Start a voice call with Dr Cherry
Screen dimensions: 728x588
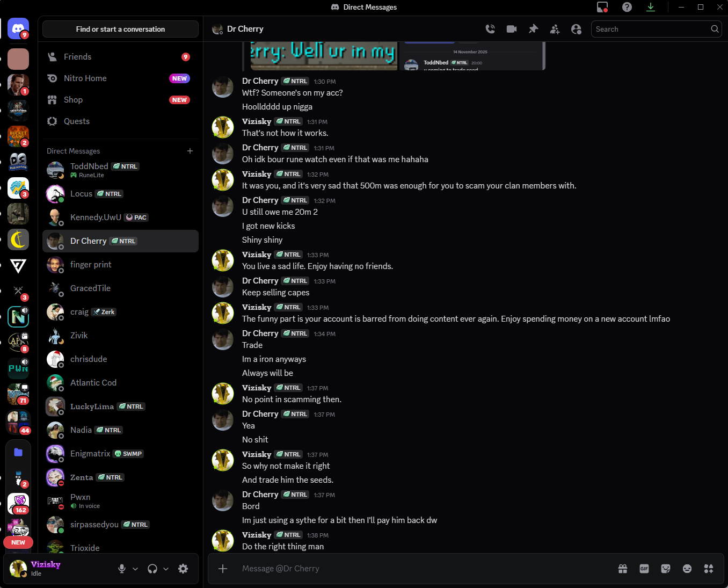click(x=490, y=29)
